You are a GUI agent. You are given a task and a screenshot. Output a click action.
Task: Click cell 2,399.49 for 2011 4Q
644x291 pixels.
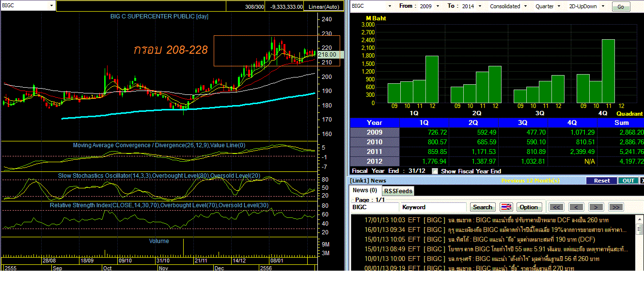(572, 152)
